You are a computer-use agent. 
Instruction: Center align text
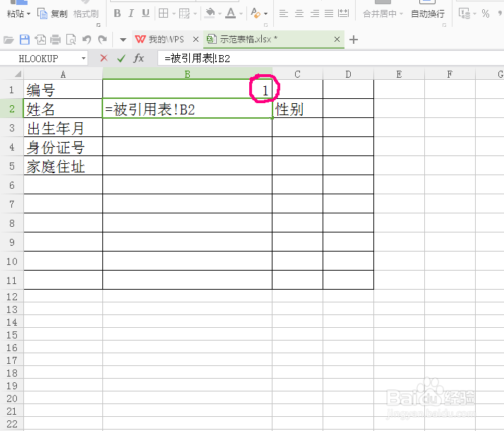[x=299, y=13]
